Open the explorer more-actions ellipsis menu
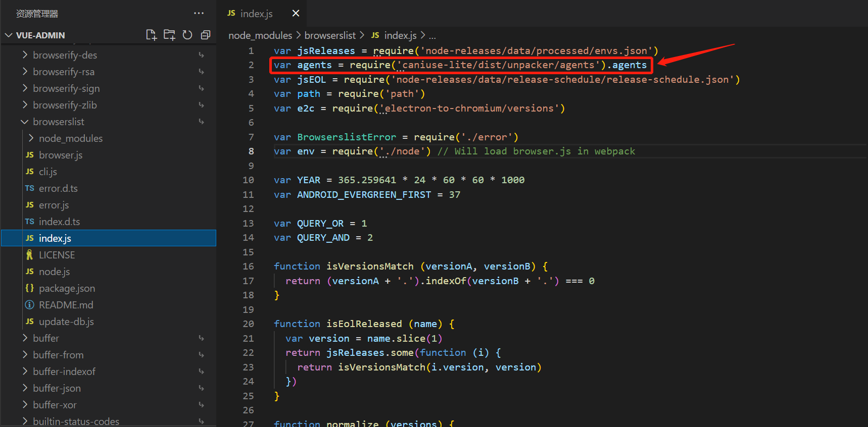Screen dimensions: 868x427 (x=199, y=14)
